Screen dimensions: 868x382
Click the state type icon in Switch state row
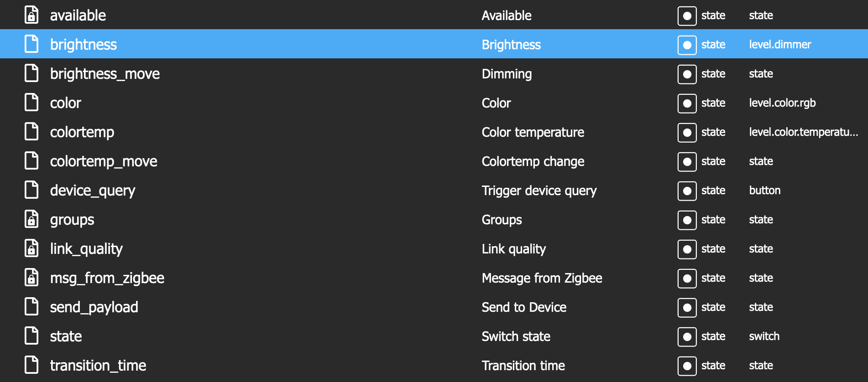pos(687,336)
